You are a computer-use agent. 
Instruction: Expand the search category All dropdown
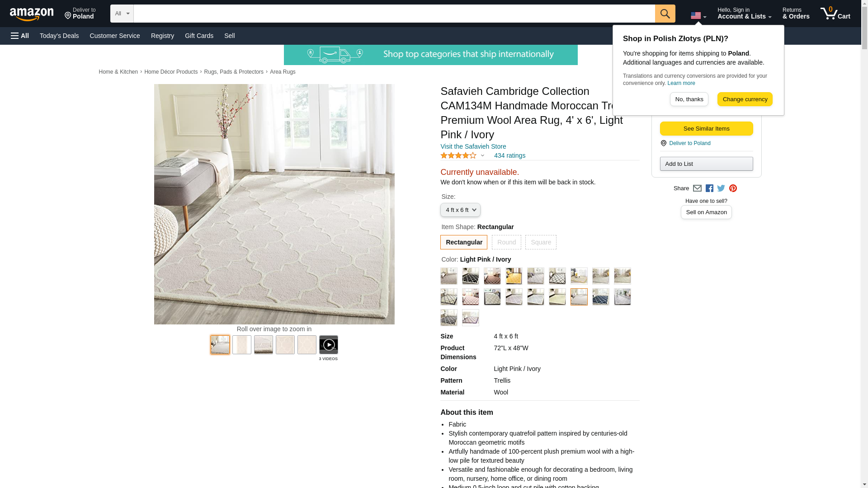tap(122, 14)
